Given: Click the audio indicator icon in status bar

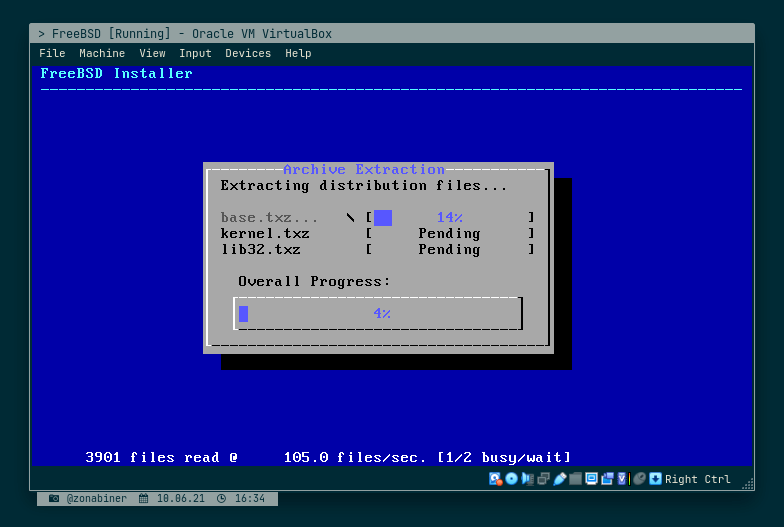Looking at the screenshot, I should tap(528, 479).
